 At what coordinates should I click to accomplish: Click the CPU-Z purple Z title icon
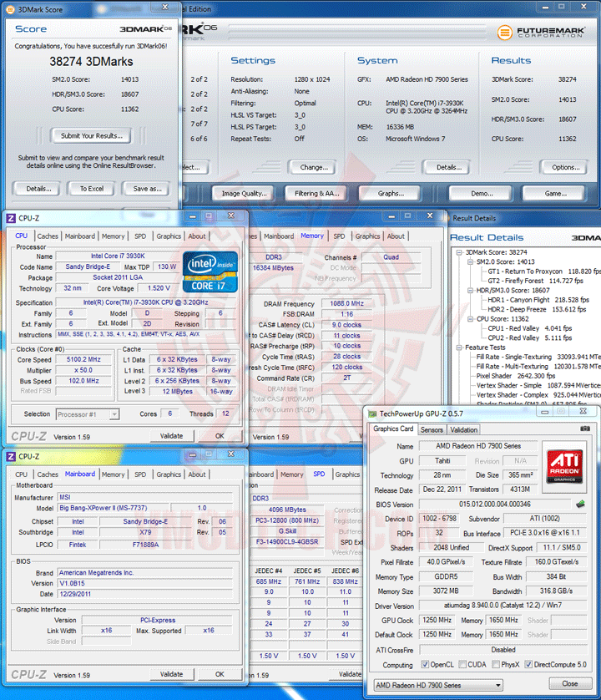(11, 218)
